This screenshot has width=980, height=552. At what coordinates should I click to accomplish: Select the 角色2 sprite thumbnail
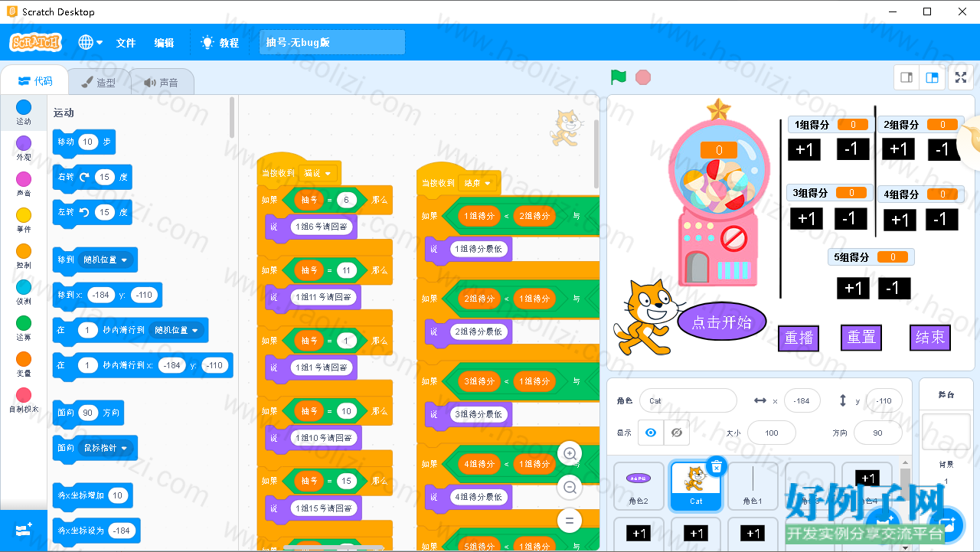[x=639, y=487]
